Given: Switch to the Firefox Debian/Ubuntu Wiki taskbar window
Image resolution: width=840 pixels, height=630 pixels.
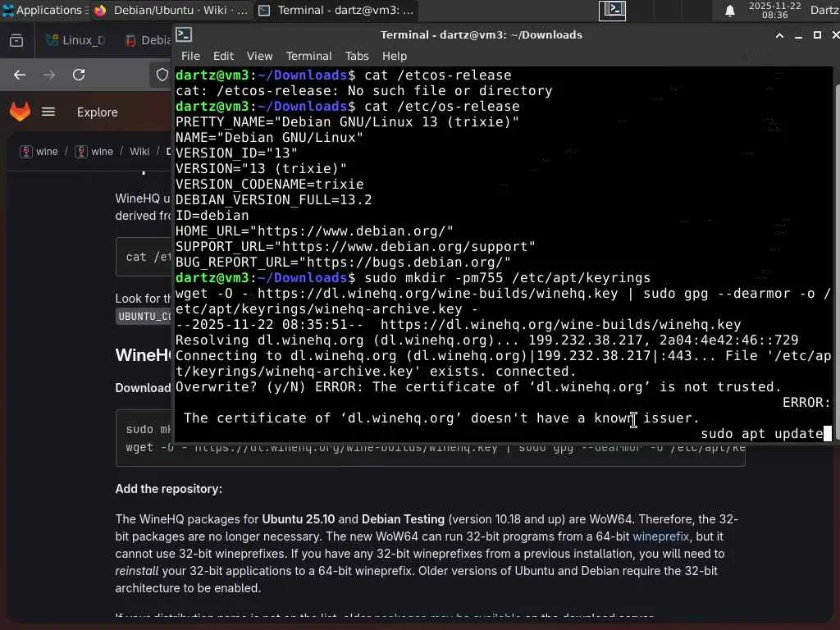Looking at the screenshot, I should point(171,10).
